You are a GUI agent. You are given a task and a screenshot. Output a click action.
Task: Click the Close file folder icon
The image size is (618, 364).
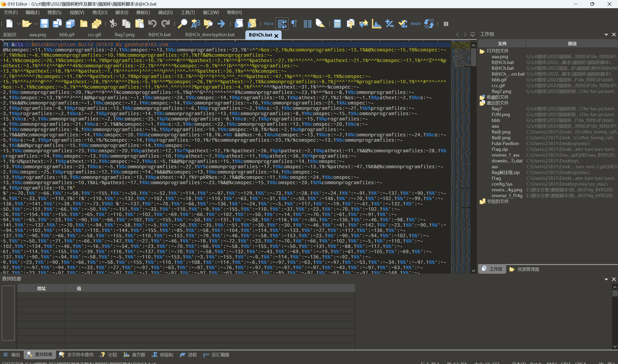(x=84, y=24)
